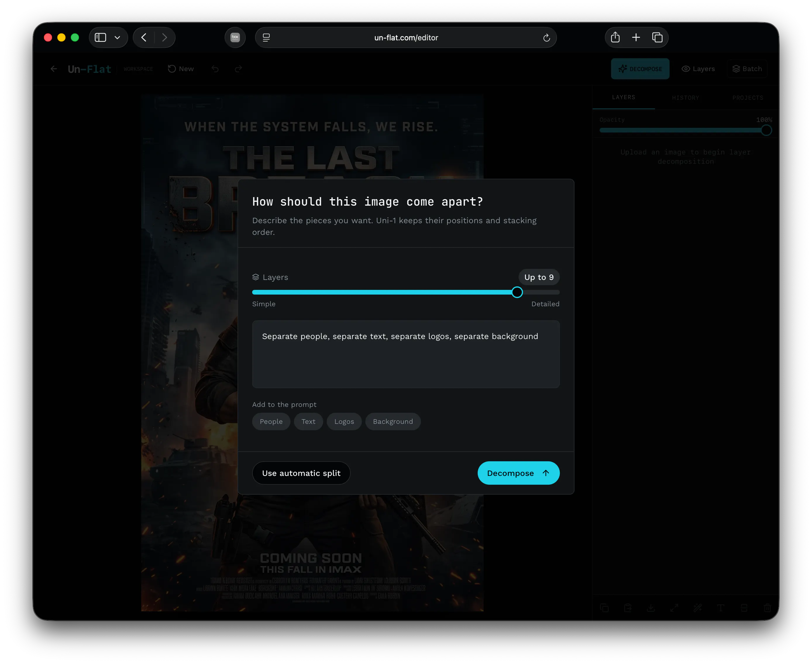Viewport: 812px width, 664px height.
Task: Start a New project
Action: [x=181, y=69]
